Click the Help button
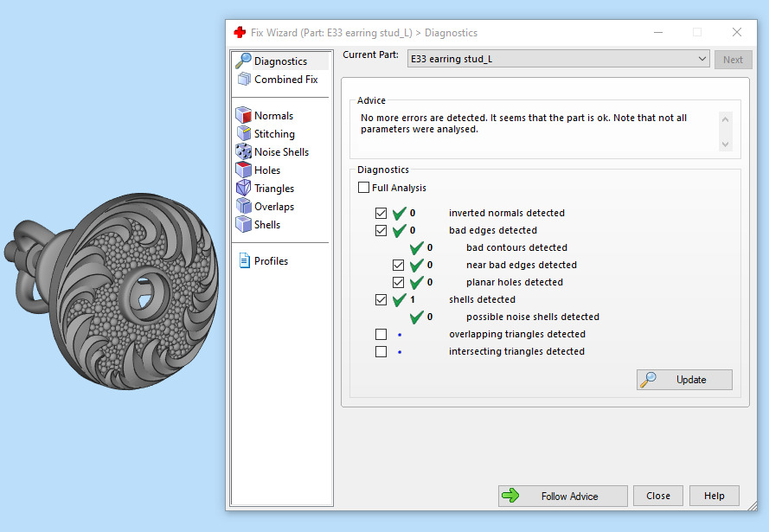This screenshot has width=769, height=532. coord(715,496)
